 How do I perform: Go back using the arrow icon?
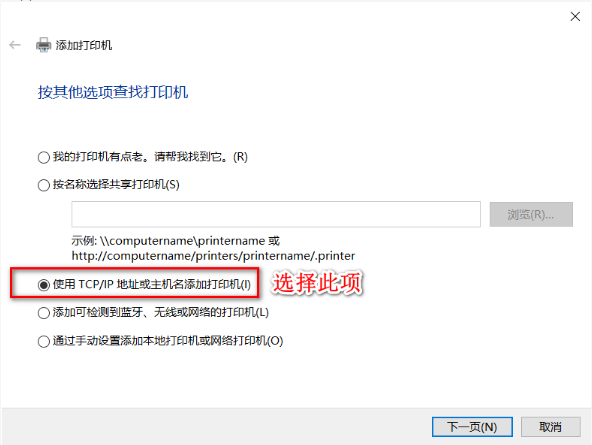(15, 45)
